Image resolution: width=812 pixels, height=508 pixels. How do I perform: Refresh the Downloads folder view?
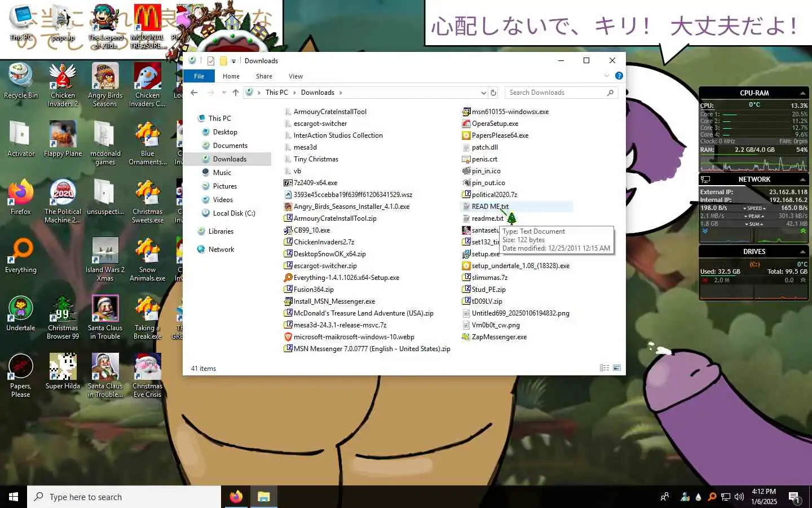tap(493, 93)
